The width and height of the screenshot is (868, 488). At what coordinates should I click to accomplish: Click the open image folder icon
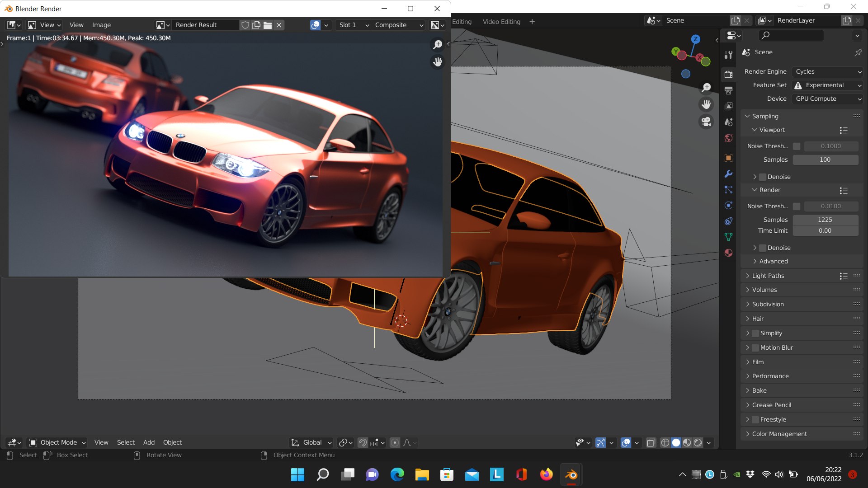[x=268, y=25]
